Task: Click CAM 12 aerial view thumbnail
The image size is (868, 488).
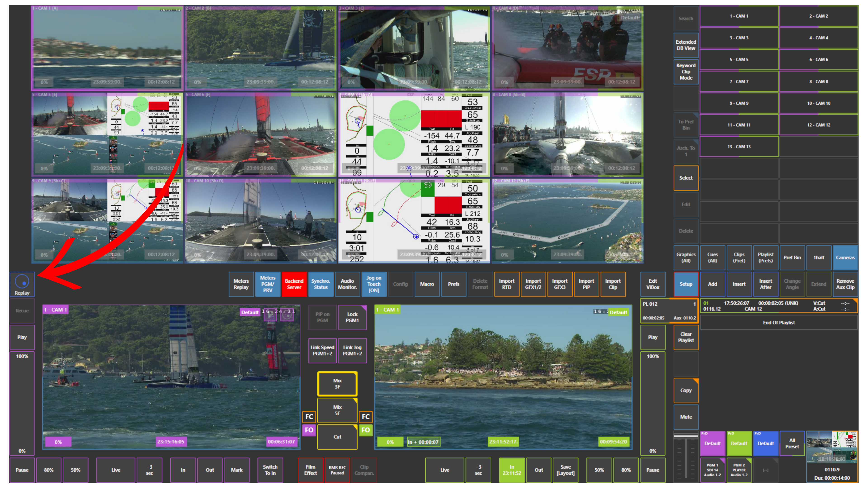Action: tap(567, 221)
